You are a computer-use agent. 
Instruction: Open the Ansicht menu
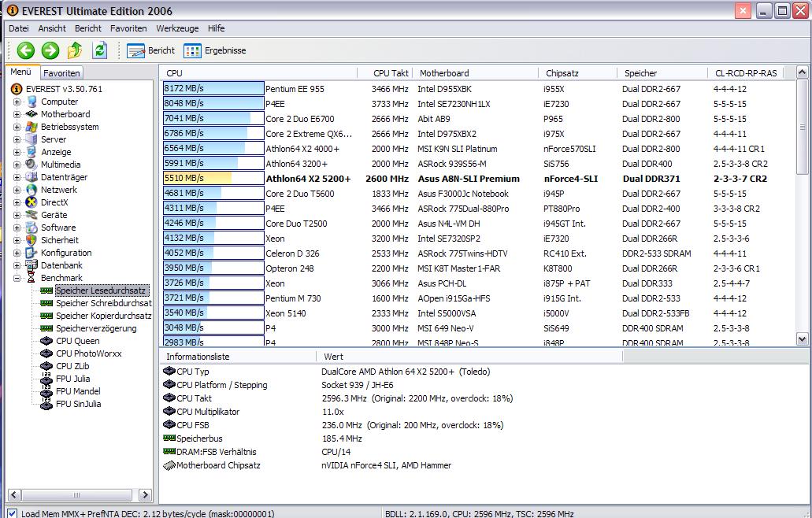tap(52, 28)
